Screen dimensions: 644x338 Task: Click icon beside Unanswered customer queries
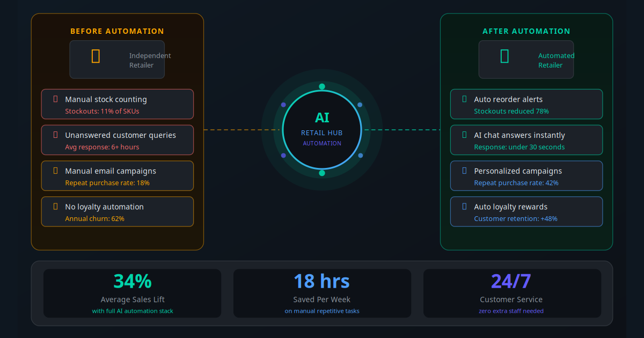[x=55, y=135]
